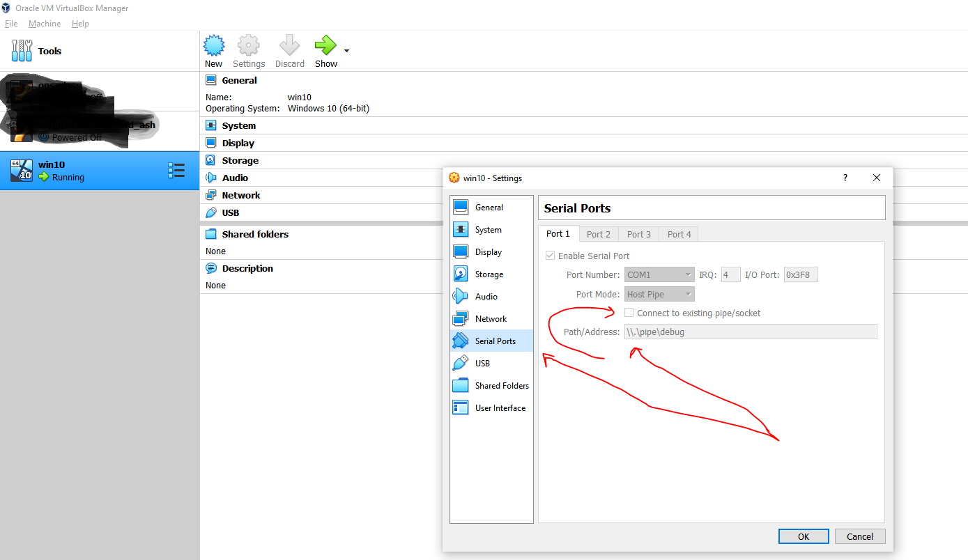
Task: Click the IRQ value field
Action: pos(731,274)
